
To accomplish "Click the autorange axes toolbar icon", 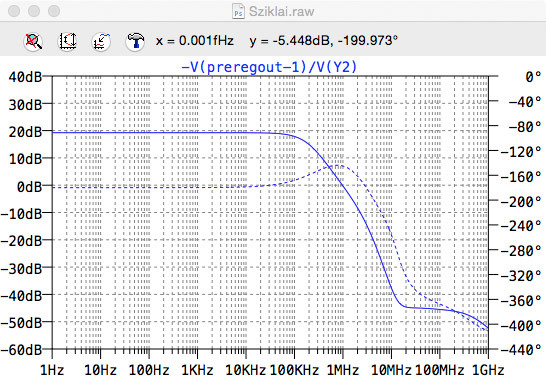I will point(67,41).
